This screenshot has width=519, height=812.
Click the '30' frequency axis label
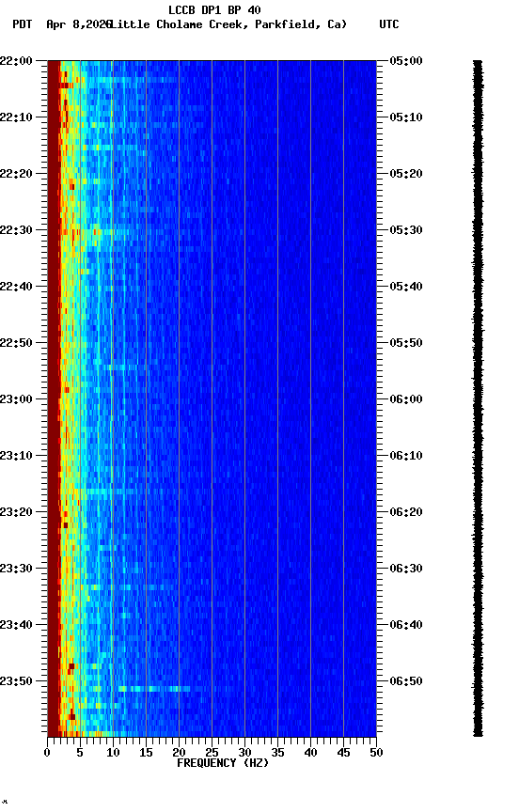244,753
